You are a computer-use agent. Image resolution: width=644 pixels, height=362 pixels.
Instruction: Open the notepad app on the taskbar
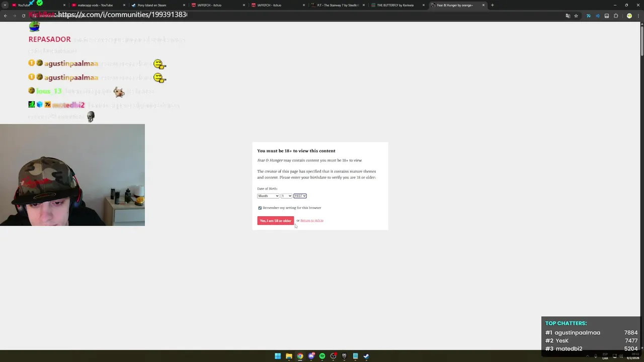click(355, 356)
